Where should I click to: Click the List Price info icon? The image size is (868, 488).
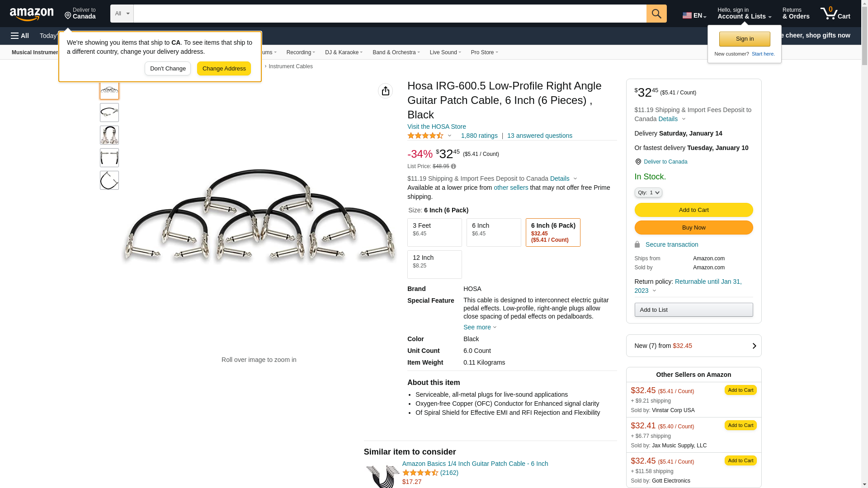coord(453,166)
